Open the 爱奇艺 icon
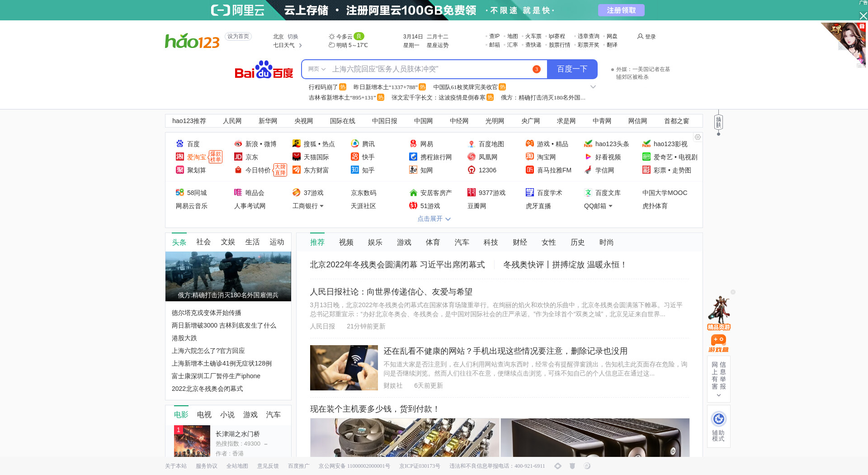This screenshot has height=475, width=868. click(x=646, y=157)
